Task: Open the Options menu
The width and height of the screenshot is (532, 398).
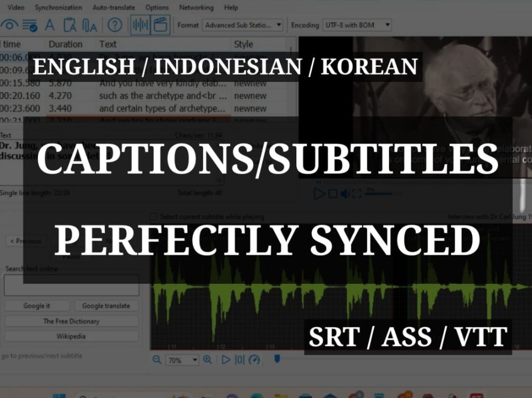Action: click(x=157, y=7)
